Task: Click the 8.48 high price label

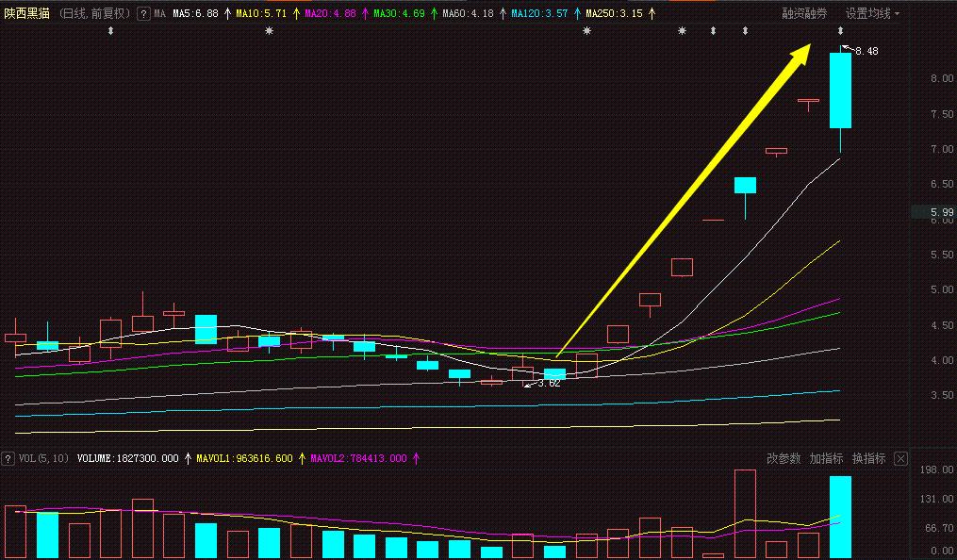Action: tap(866, 51)
